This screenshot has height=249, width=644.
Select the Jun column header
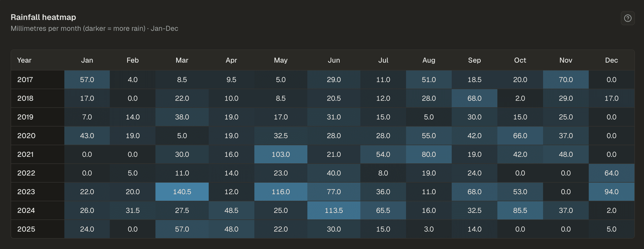point(334,60)
